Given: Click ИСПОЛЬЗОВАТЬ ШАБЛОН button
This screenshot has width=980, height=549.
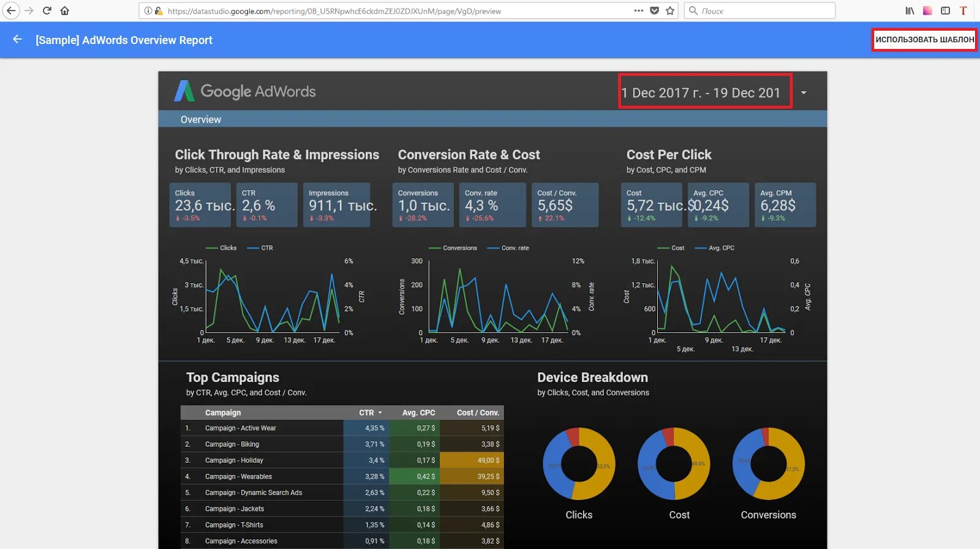Looking at the screenshot, I should (924, 40).
